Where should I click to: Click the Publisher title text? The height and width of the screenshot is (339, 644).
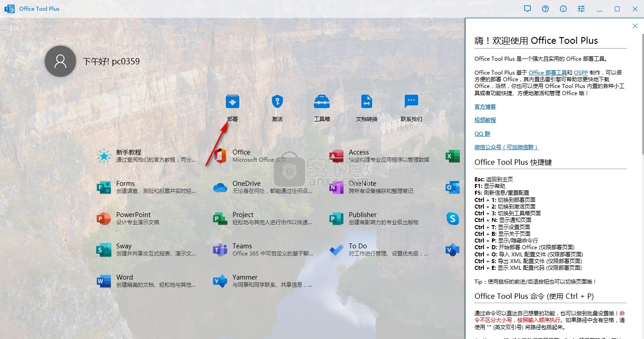[363, 215]
